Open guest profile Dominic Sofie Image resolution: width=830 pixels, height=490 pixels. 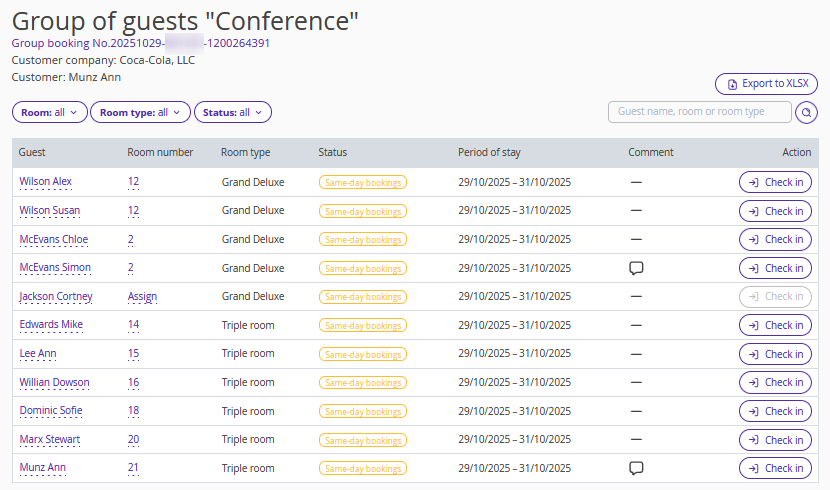click(x=51, y=411)
